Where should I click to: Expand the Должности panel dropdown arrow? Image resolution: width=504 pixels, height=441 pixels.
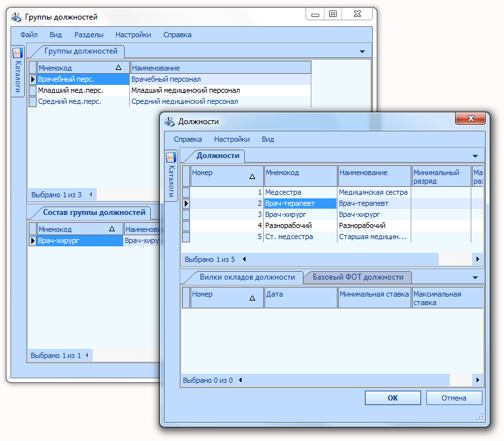[475, 156]
